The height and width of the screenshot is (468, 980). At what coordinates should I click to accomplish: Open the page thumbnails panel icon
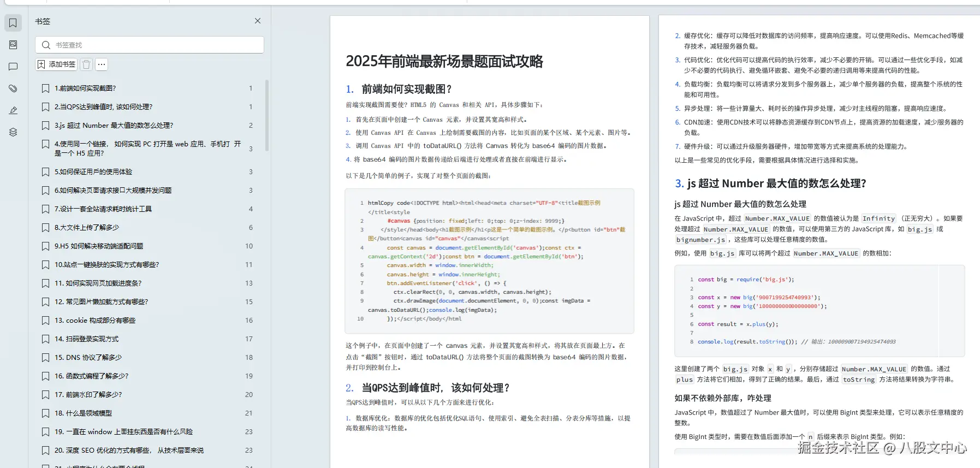pos(13,45)
